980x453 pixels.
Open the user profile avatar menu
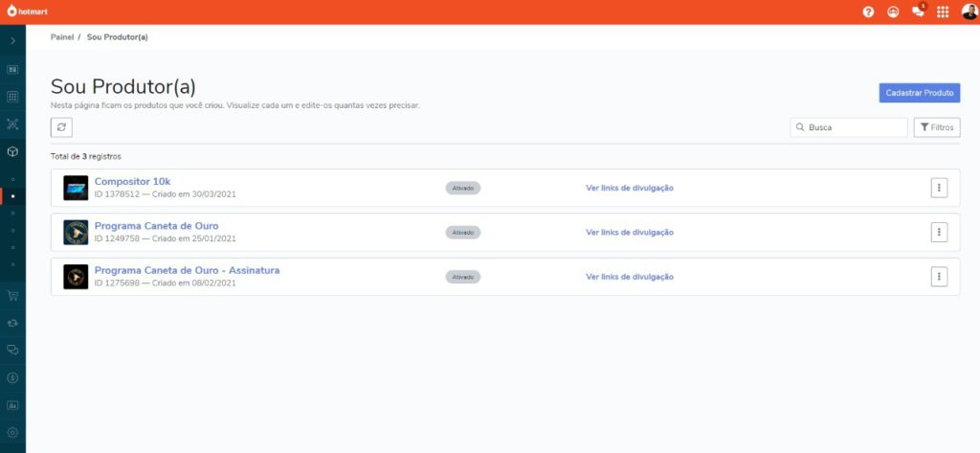point(969,11)
